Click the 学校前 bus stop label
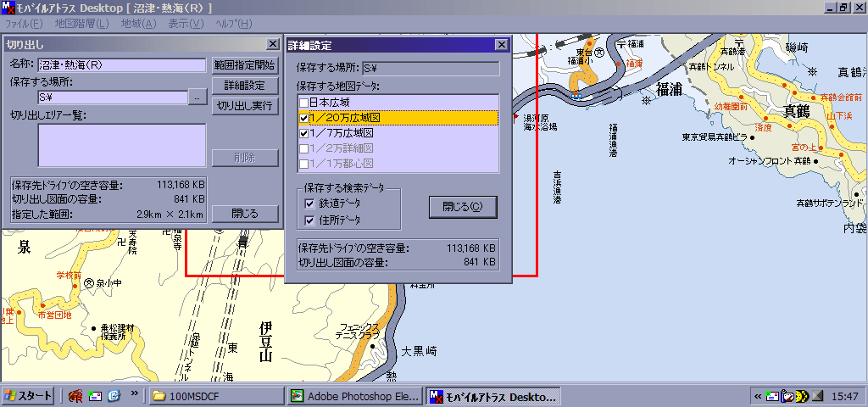This screenshot has height=407, width=868. [69, 275]
